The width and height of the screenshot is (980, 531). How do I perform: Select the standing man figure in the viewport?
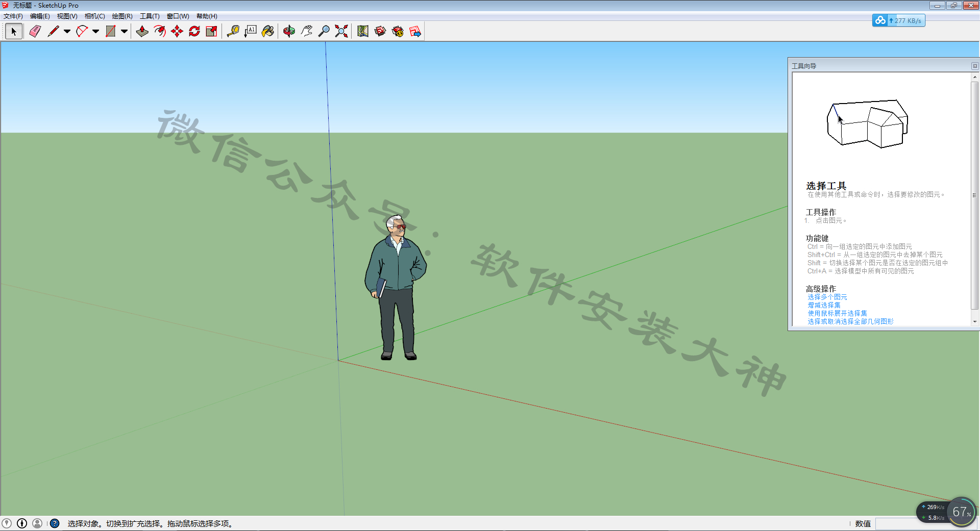tap(396, 287)
